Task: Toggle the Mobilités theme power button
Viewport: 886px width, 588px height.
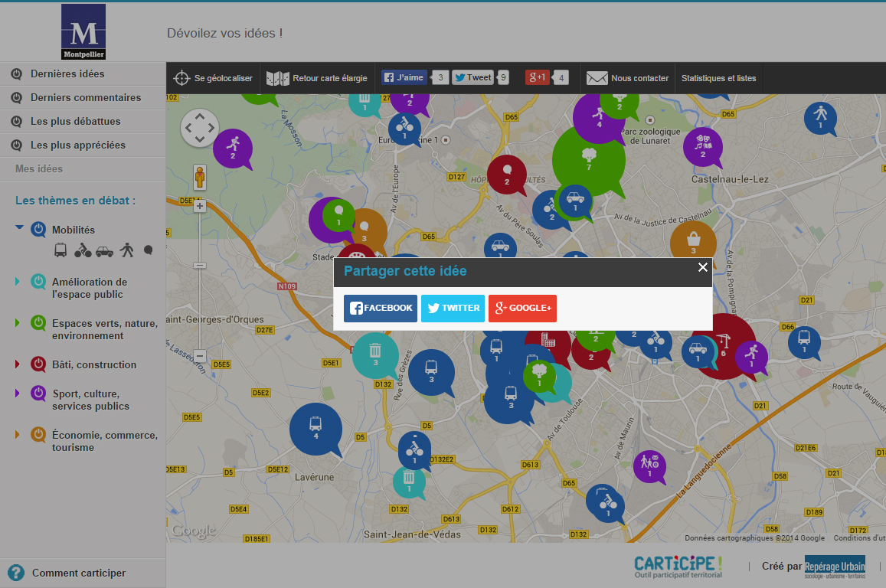Action: (x=38, y=230)
